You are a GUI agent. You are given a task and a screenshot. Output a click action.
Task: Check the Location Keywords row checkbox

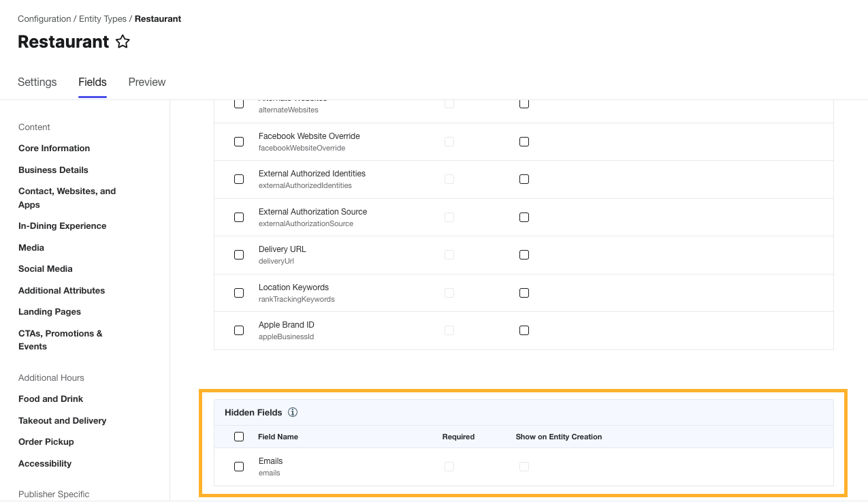[x=239, y=293]
